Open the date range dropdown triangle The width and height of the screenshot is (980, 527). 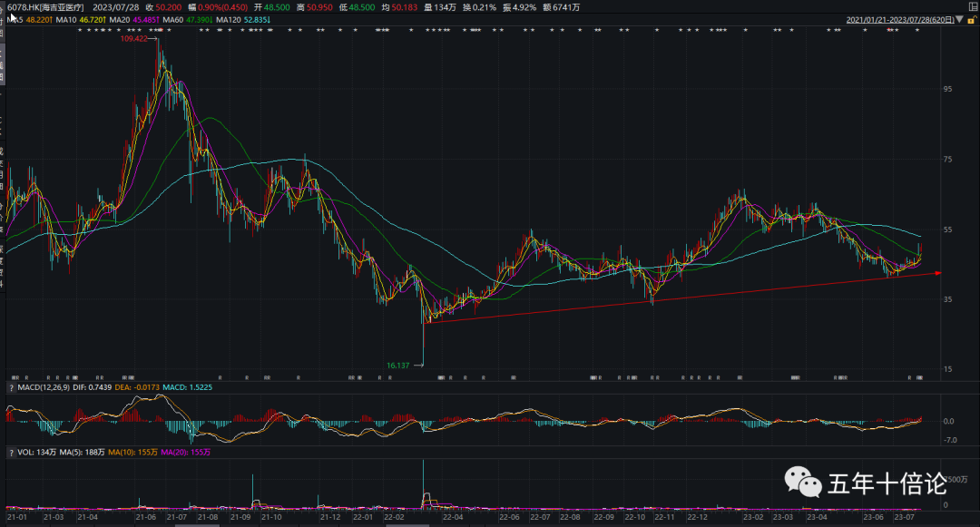(959, 20)
